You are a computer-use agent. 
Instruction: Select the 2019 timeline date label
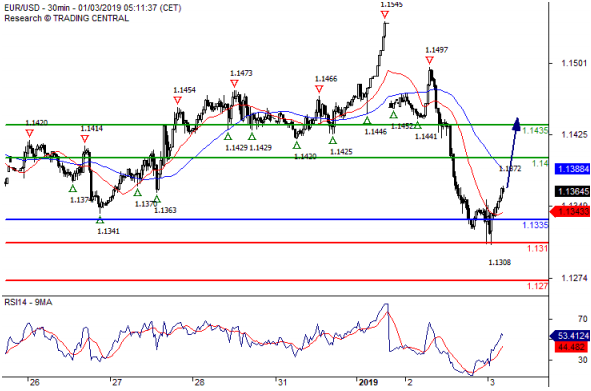tap(368, 383)
